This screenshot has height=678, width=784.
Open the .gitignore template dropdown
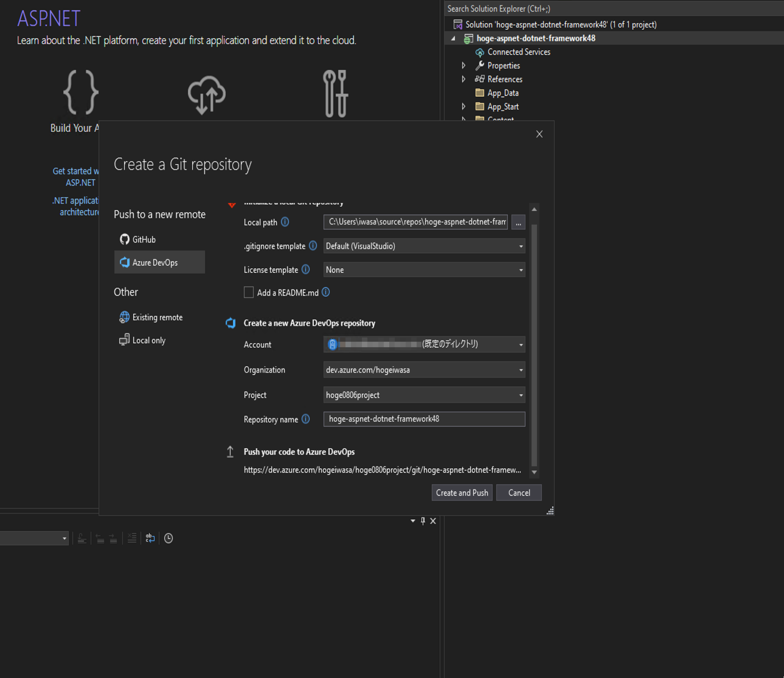pos(424,246)
